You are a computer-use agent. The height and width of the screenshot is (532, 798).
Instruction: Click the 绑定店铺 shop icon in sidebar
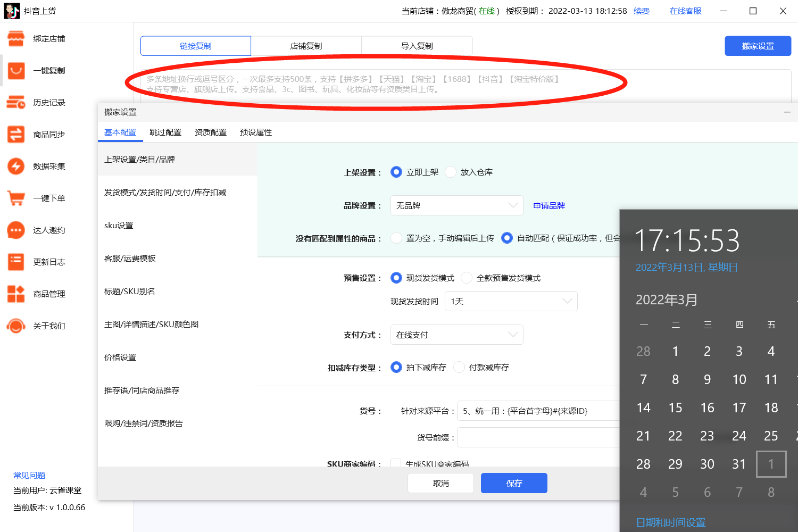click(16, 39)
